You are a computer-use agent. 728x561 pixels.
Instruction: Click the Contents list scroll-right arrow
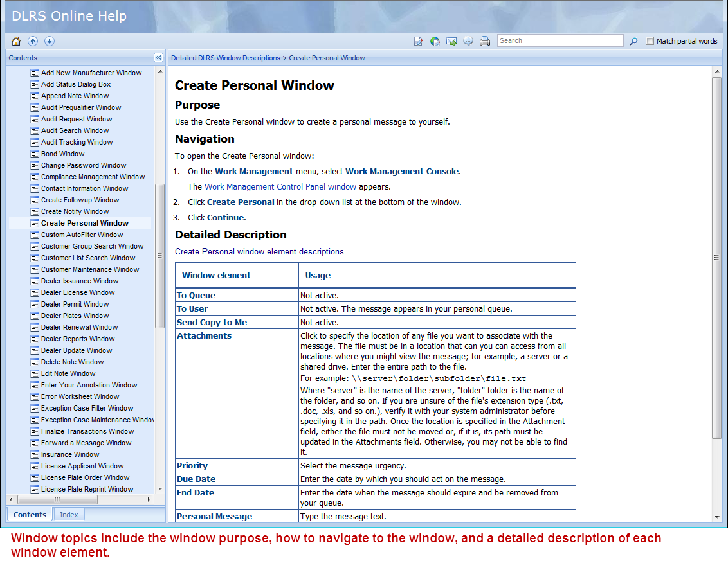149,500
